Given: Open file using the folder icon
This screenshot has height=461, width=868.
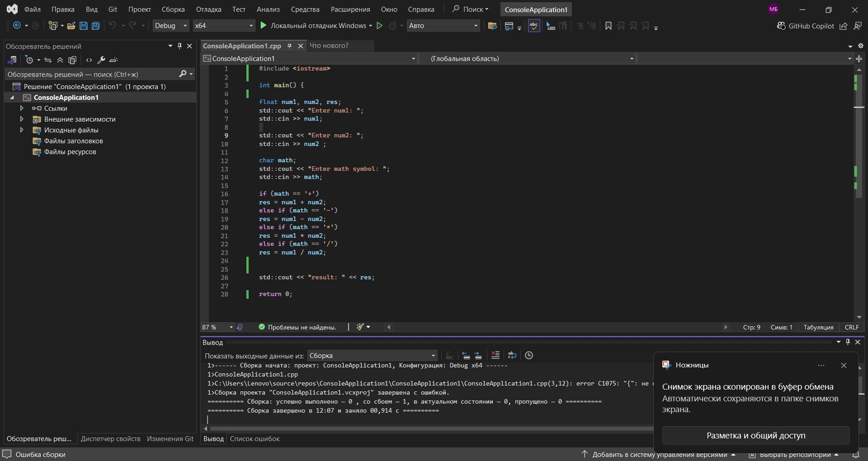Looking at the screenshot, I should [x=71, y=26].
